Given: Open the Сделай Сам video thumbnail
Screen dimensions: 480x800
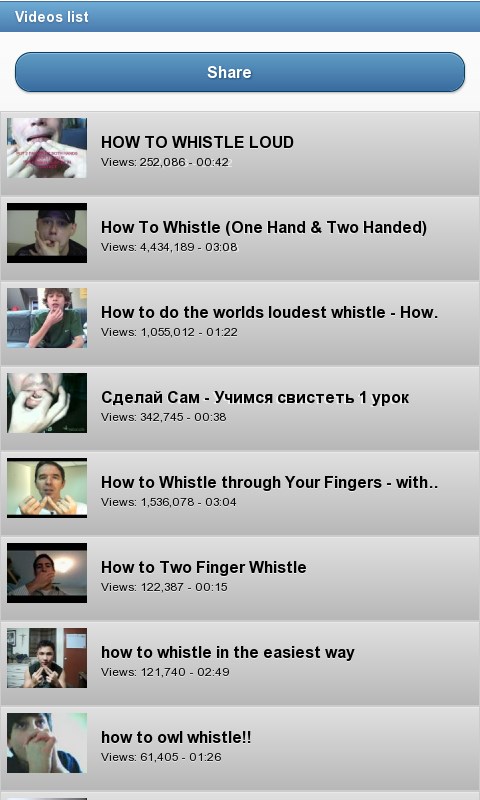Looking at the screenshot, I should (x=47, y=403).
